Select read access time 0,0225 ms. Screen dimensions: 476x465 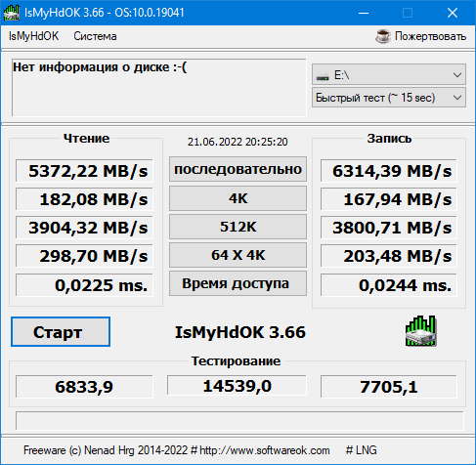tap(84, 285)
